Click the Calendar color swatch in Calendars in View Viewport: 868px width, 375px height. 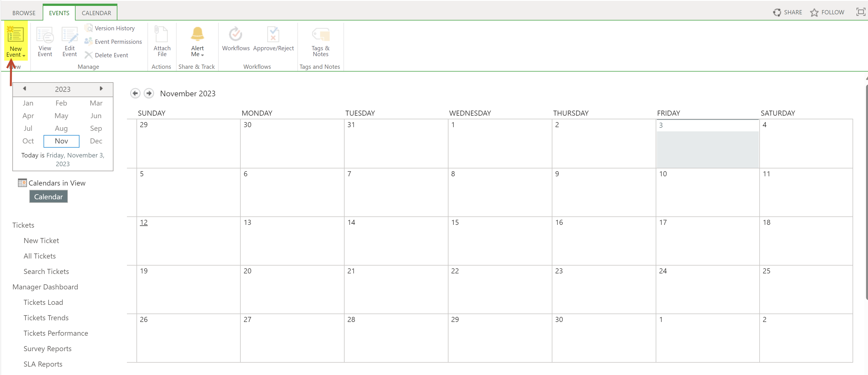(x=48, y=197)
